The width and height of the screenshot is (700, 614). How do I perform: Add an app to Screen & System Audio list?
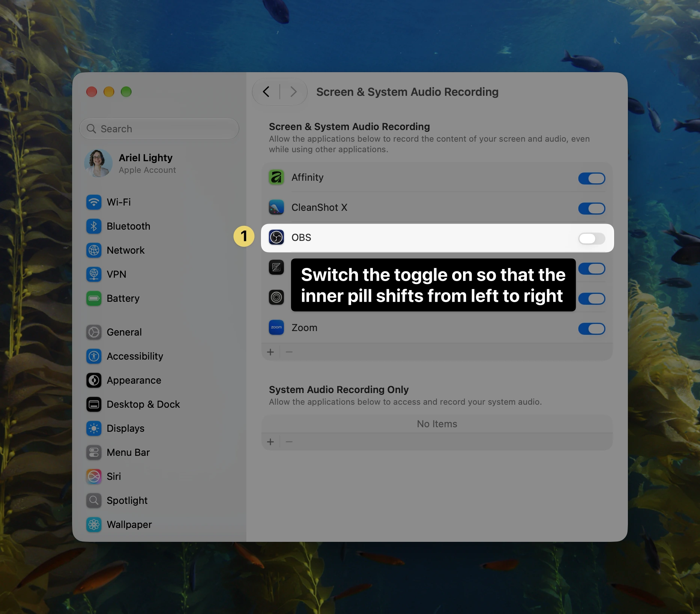270,352
